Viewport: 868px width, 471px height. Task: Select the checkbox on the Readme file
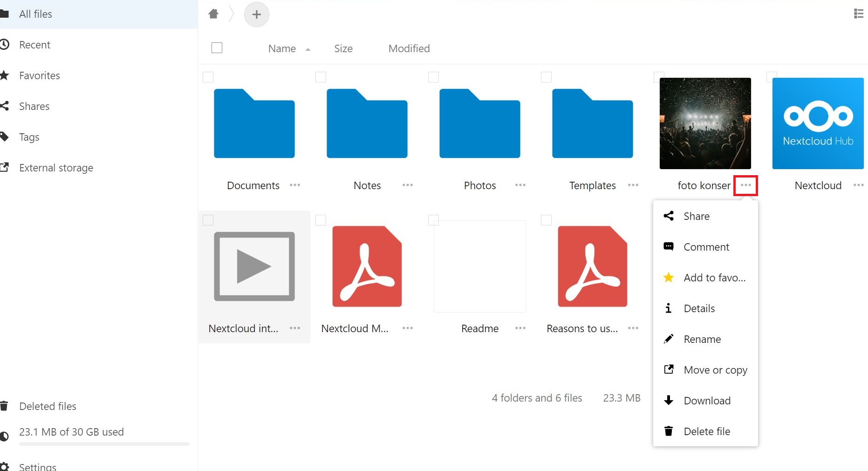coord(433,220)
